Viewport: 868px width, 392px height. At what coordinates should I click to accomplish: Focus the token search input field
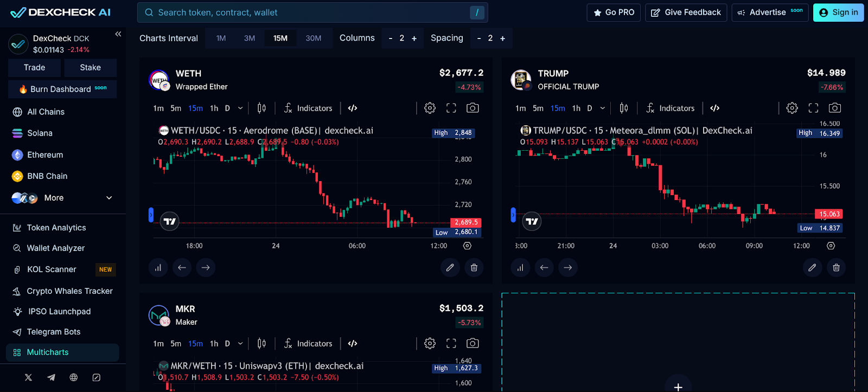coord(312,12)
